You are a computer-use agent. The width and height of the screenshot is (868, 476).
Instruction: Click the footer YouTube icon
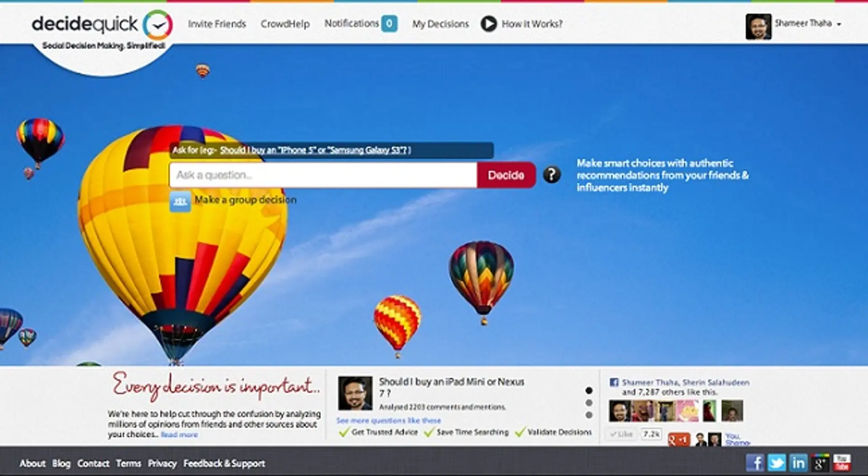click(842, 463)
